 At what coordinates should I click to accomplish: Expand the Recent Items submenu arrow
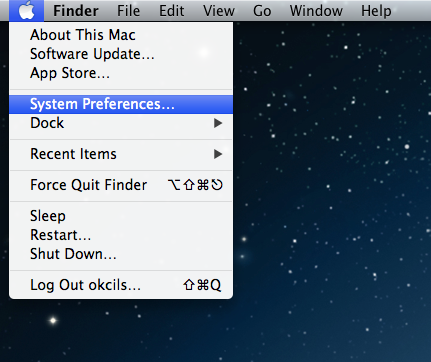pyautogui.click(x=218, y=154)
